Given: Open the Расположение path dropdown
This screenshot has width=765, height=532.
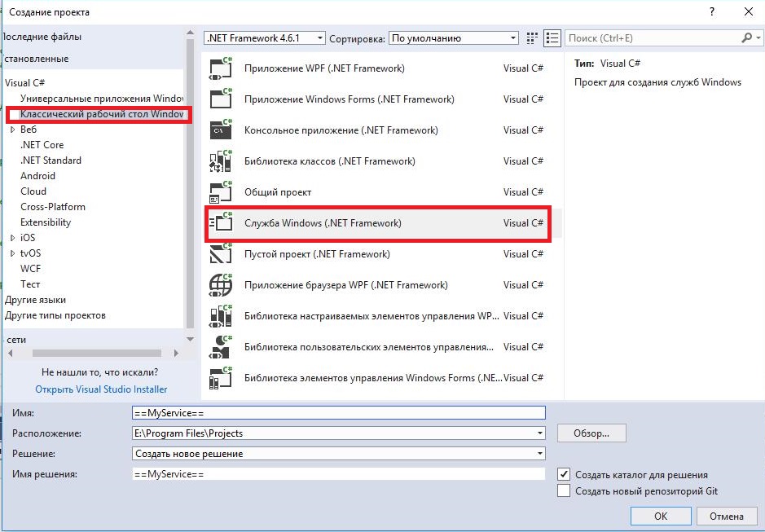Looking at the screenshot, I should tap(539, 433).
